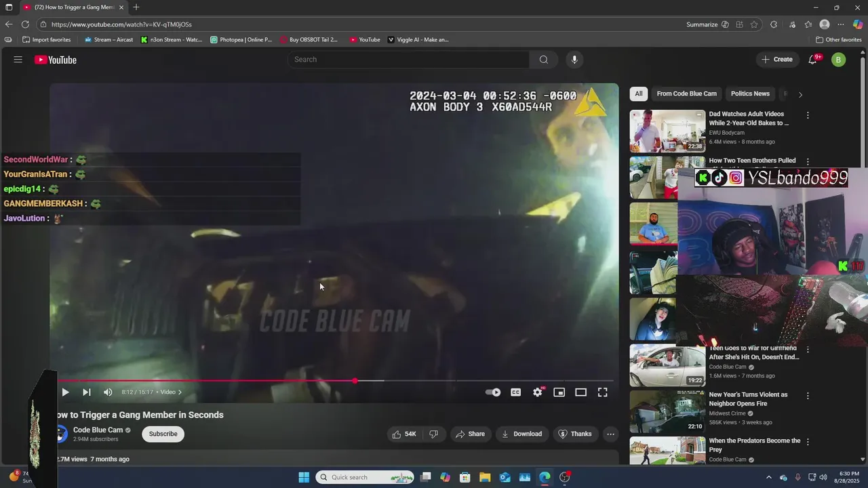The height and width of the screenshot is (488, 868).
Task: Click the browser address bar URL
Action: point(121,24)
